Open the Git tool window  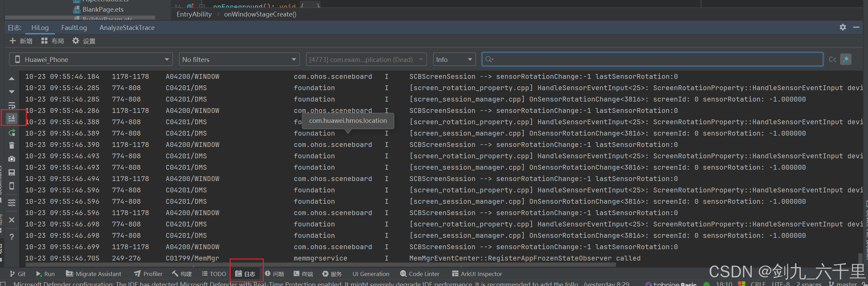point(18,274)
